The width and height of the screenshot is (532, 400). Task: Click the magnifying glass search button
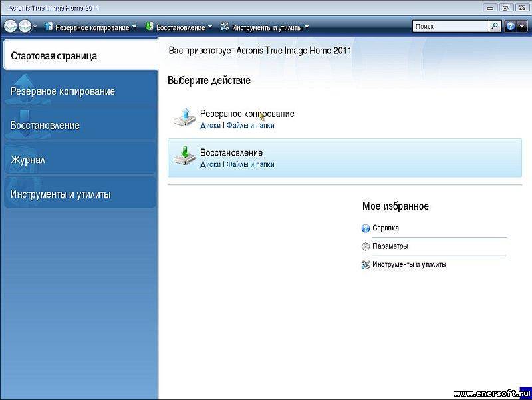[495, 26]
